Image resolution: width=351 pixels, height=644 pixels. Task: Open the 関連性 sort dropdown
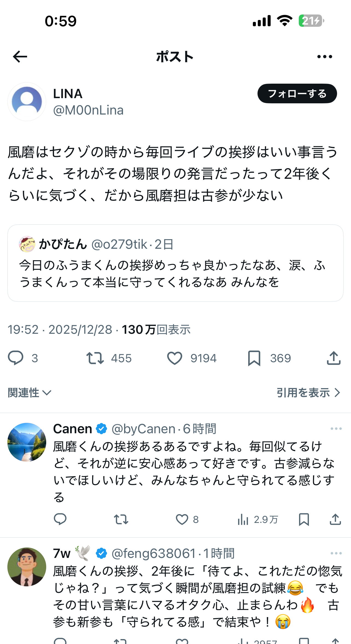(x=30, y=393)
